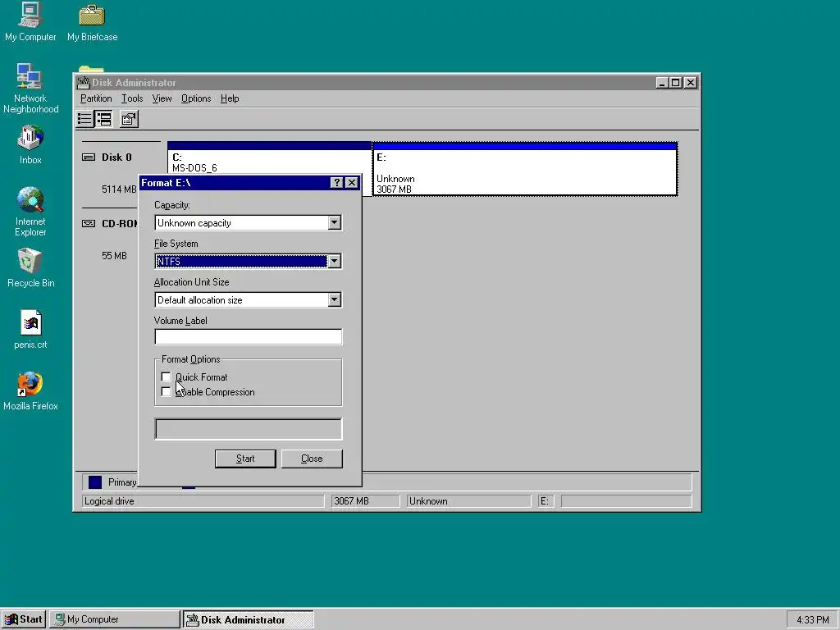Click the taskbar clock

[x=812, y=620]
